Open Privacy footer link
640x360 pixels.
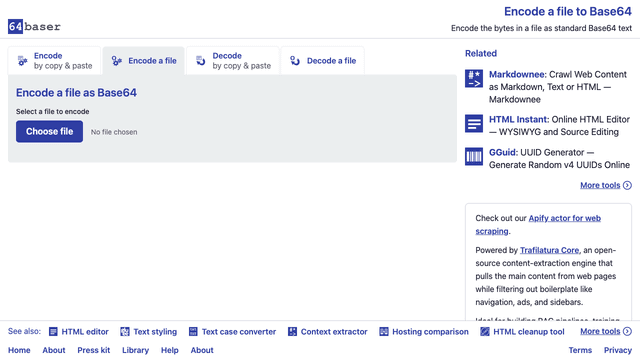coord(618,350)
